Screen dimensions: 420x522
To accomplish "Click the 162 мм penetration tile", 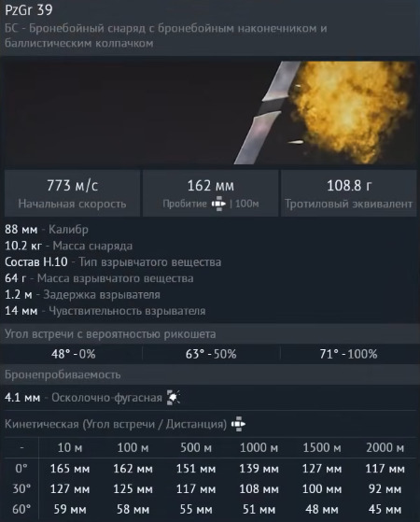I will (x=211, y=193).
